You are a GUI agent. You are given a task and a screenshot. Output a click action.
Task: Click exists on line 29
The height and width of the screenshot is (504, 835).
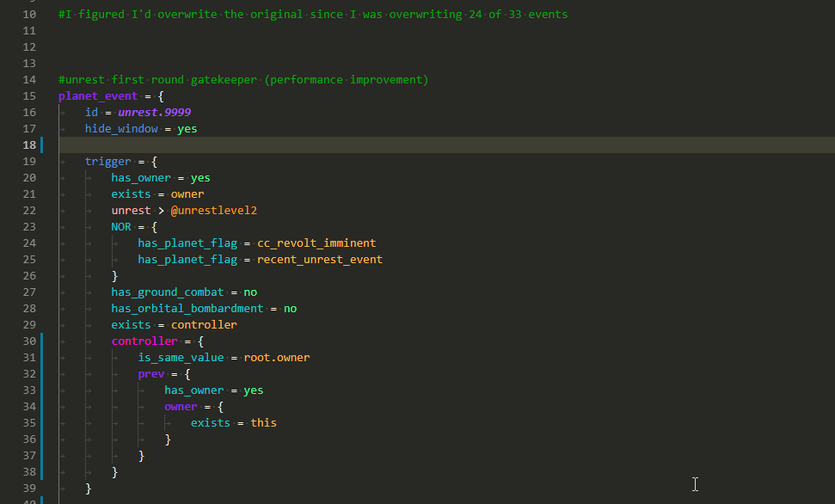(131, 325)
